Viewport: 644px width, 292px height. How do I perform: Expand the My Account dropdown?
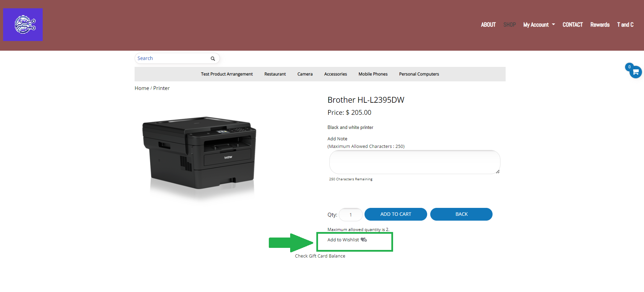[x=539, y=25]
